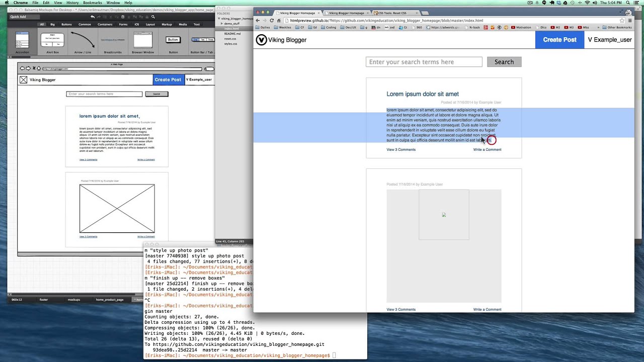Switch to the Big category in Balsamiq

(52, 24)
